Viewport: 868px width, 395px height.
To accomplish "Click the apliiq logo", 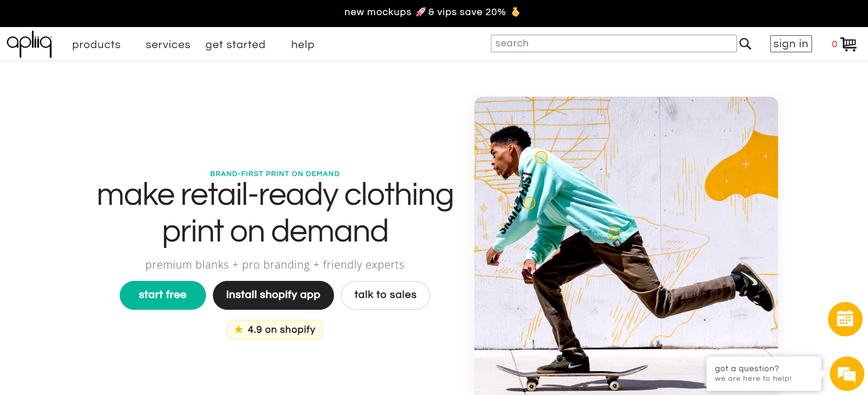I will [29, 44].
